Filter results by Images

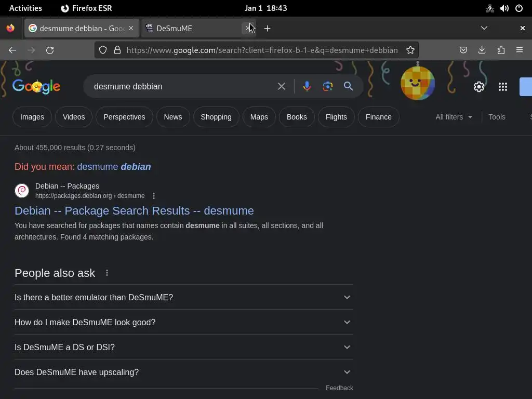pyautogui.click(x=32, y=117)
